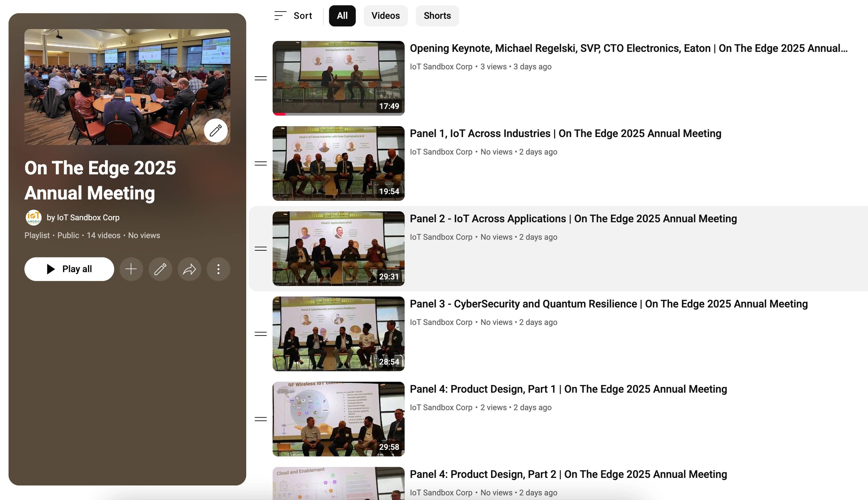This screenshot has height=500, width=868.
Task: Reorder Panel 2 using its drag handle
Action: pos(260,249)
